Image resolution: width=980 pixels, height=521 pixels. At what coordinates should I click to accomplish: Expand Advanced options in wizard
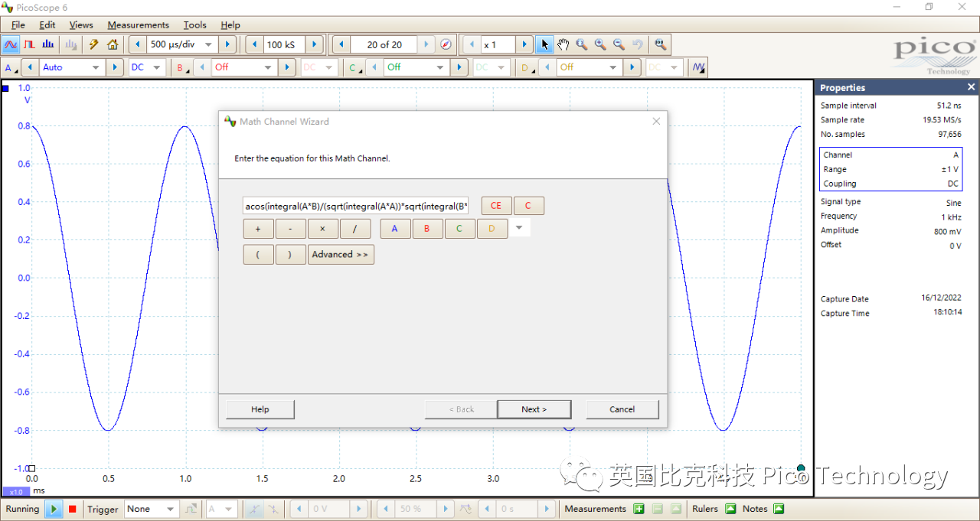click(340, 255)
